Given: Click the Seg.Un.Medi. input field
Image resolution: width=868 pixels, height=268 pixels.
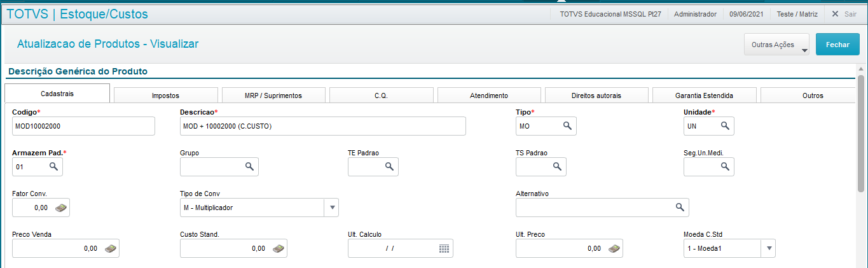Looking at the screenshot, I should coord(709,166).
